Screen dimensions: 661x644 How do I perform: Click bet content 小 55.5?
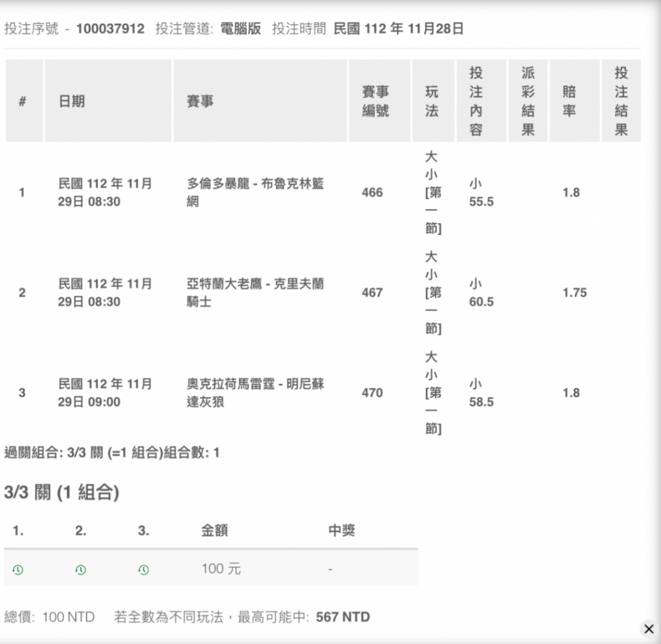pyautogui.click(x=481, y=193)
